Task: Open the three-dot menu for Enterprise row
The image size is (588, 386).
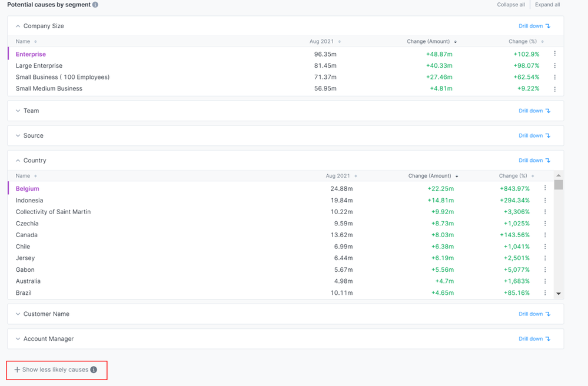Action: [x=554, y=54]
